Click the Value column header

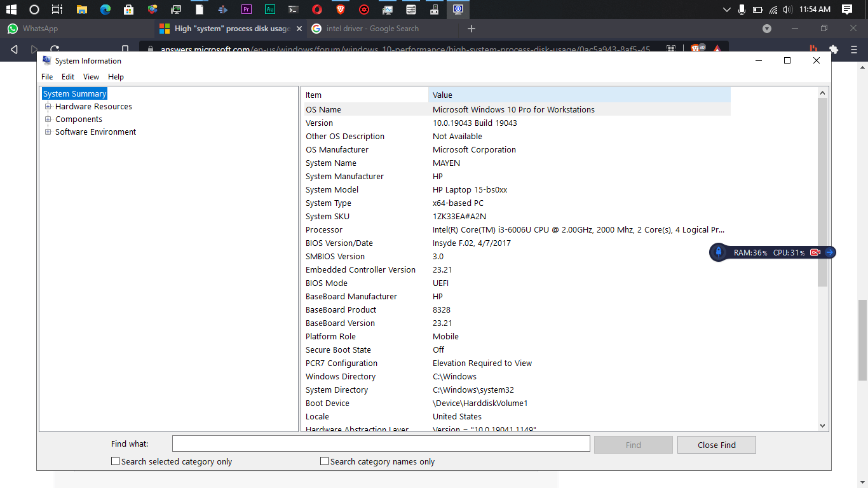pyautogui.click(x=580, y=95)
